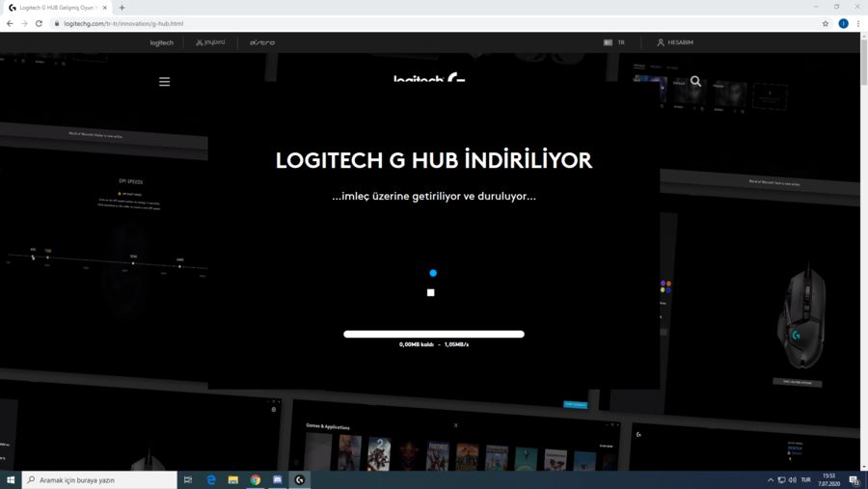Launch Microsoft Edge from the taskbar

[x=211, y=480]
